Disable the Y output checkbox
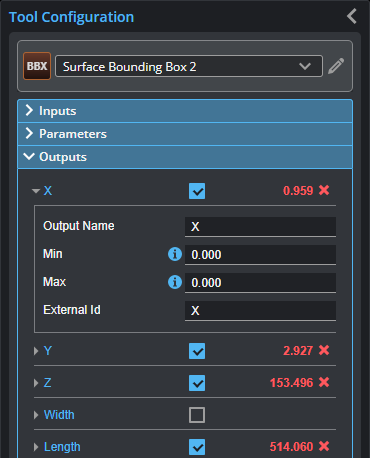370x458 pixels. pyautogui.click(x=197, y=351)
